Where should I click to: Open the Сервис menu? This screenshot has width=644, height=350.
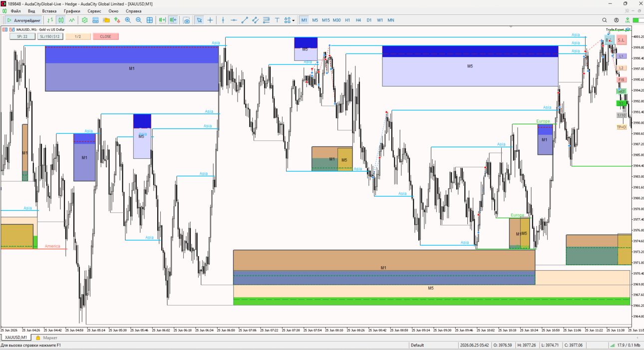click(94, 11)
